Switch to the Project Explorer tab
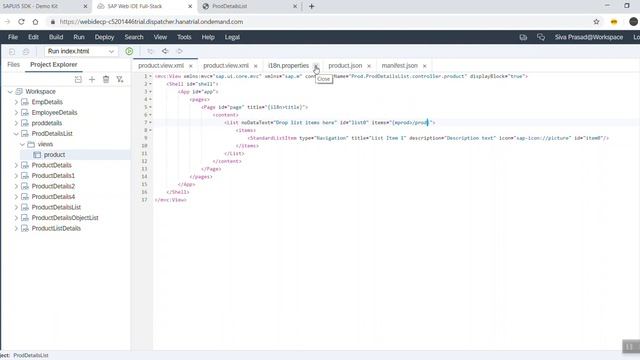640x360 pixels. pos(53,64)
